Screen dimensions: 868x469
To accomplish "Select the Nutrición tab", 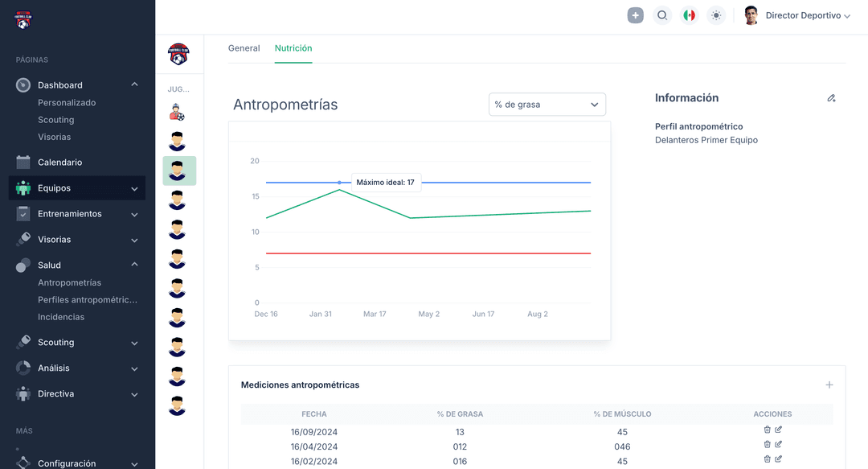I will click(293, 48).
